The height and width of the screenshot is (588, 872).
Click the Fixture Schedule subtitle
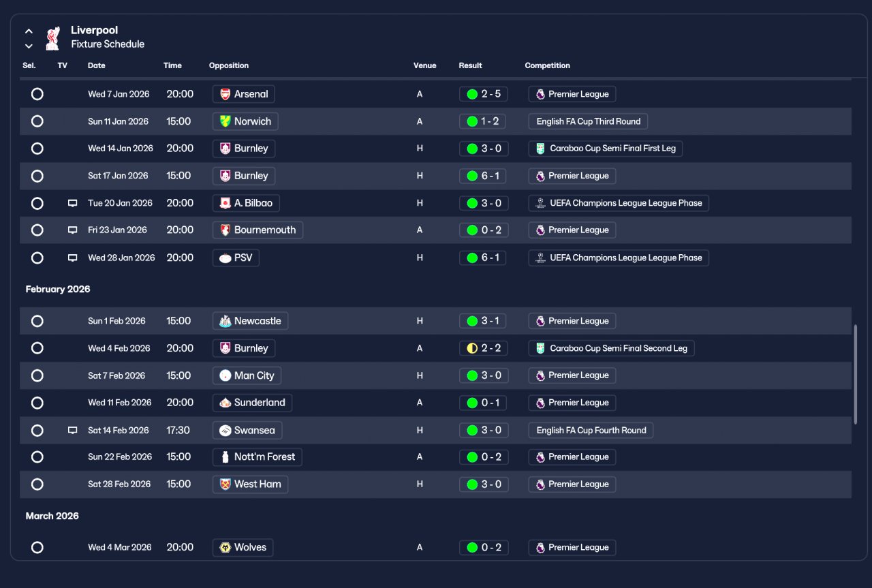point(108,44)
